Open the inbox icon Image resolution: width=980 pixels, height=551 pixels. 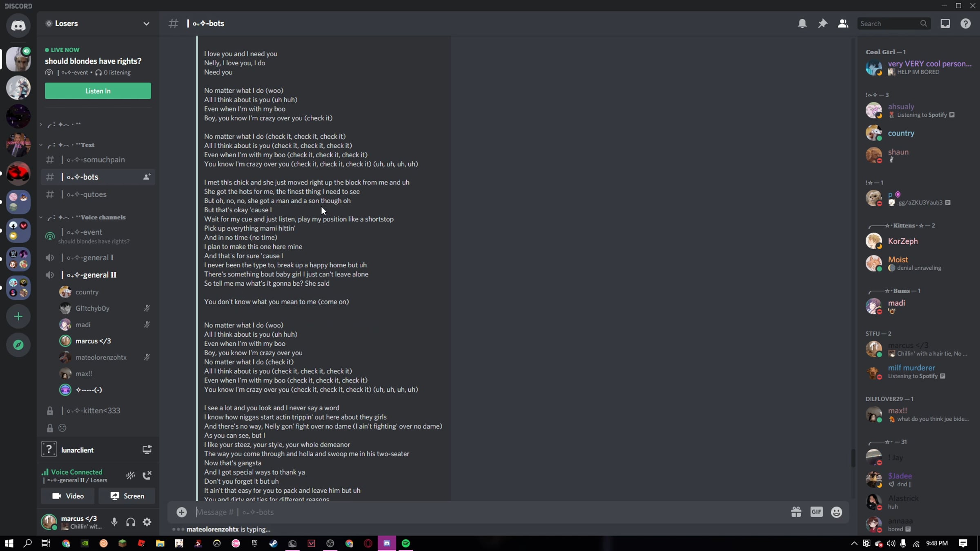pyautogui.click(x=945, y=23)
